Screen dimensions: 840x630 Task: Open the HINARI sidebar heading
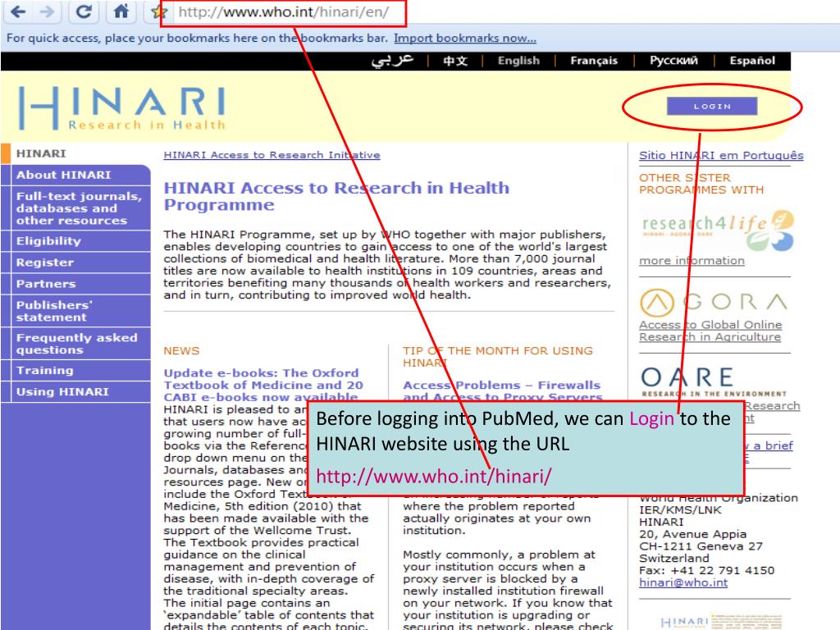click(x=41, y=153)
